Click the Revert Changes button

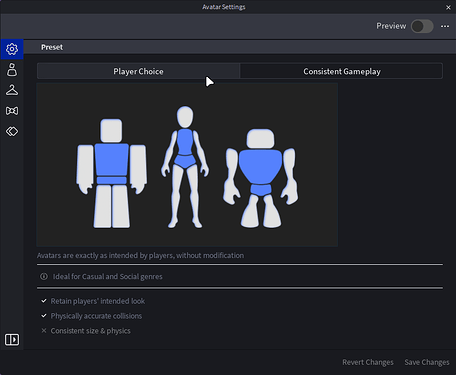368,362
